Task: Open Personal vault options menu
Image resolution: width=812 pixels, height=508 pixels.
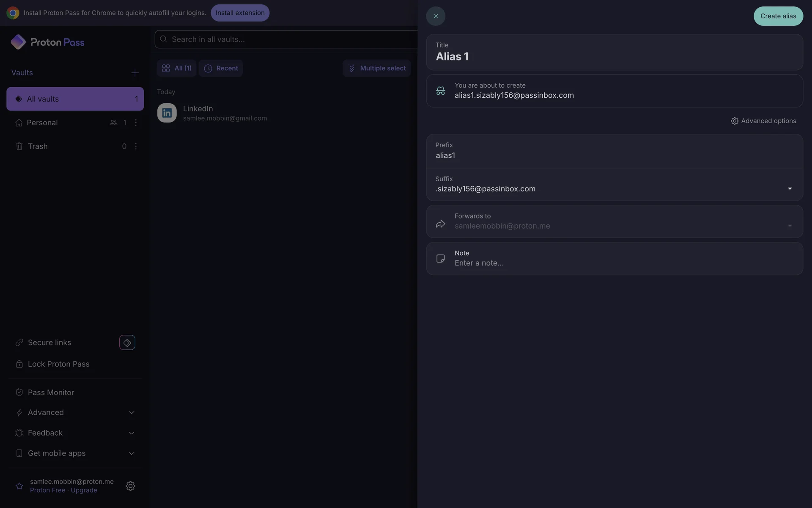Action: coord(136,123)
